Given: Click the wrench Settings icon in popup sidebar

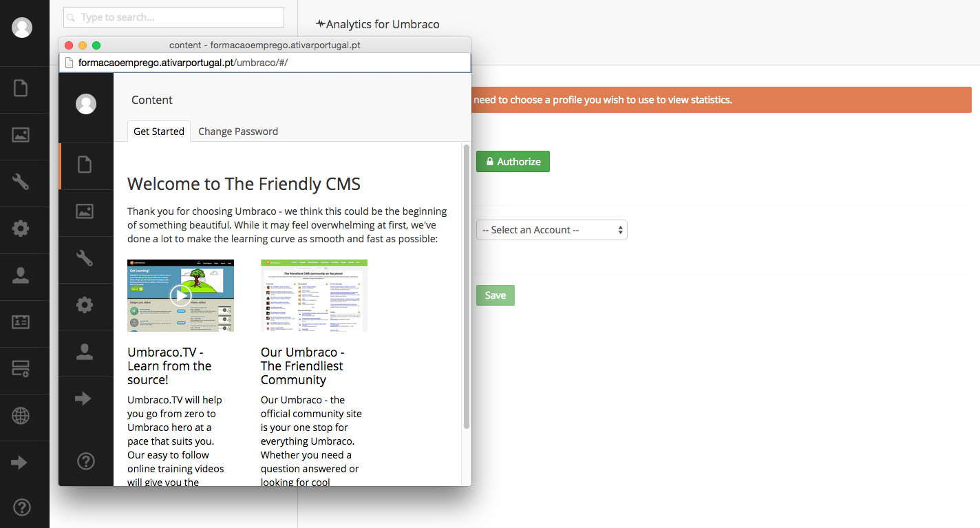Looking at the screenshot, I should click(85, 258).
